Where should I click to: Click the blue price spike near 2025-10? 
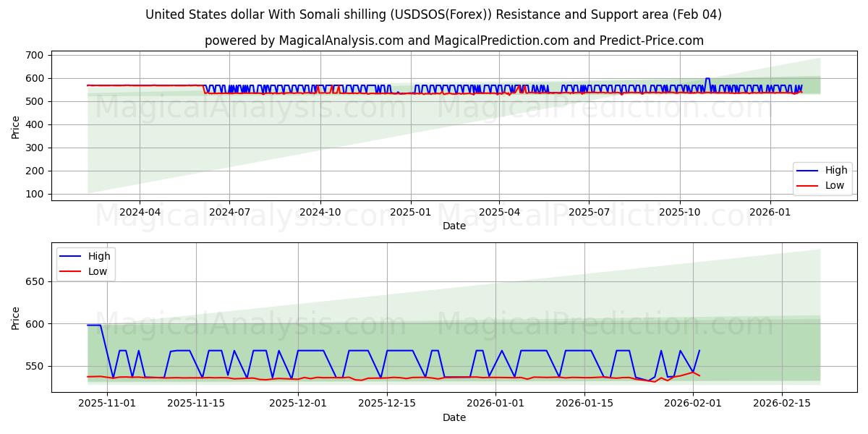pyautogui.click(x=707, y=78)
